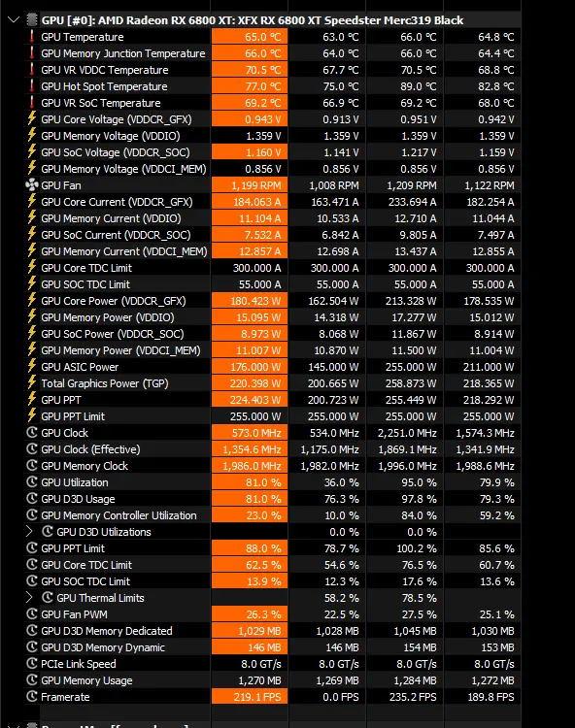
Task: Click lightning icon beside GPU Core Power (VDDCR_GFX)
Action: pyautogui.click(x=32, y=300)
